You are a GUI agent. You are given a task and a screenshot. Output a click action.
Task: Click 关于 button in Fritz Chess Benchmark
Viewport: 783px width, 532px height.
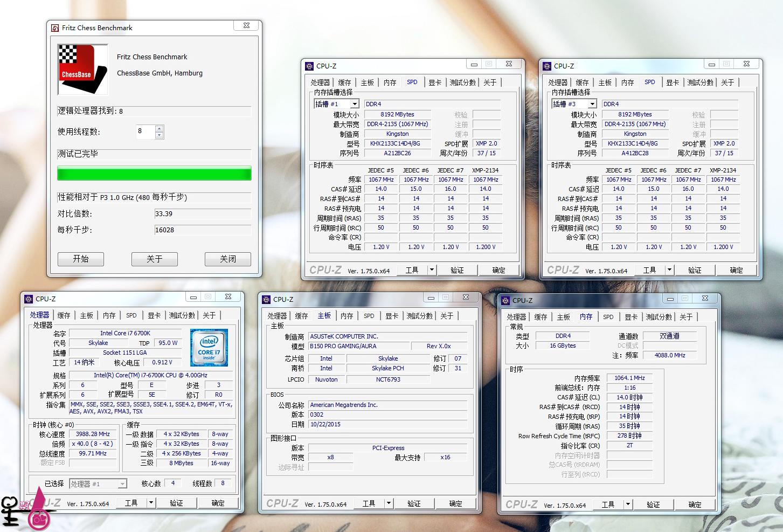point(155,259)
